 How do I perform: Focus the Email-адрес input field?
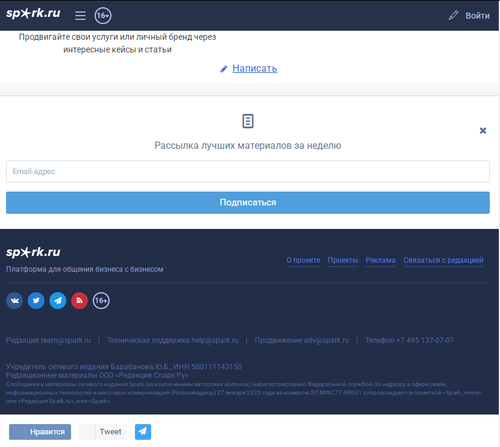pyautogui.click(x=248, y=171)
